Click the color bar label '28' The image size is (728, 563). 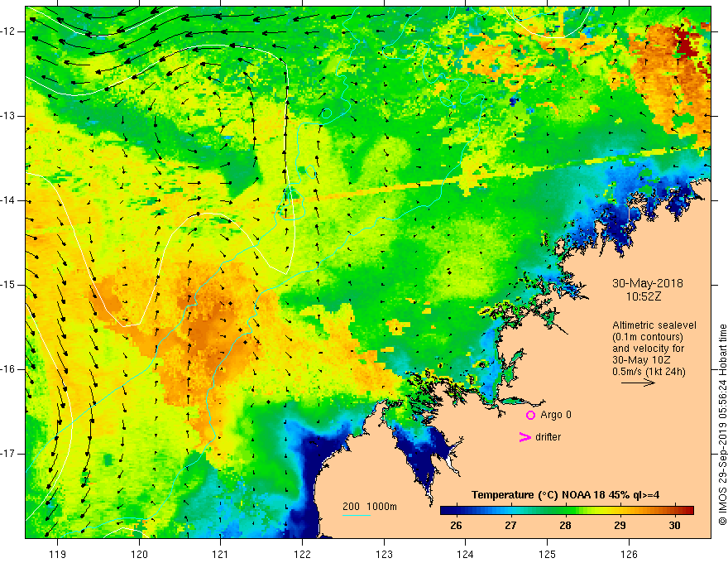pyautogui.click(x=565, y=526)
